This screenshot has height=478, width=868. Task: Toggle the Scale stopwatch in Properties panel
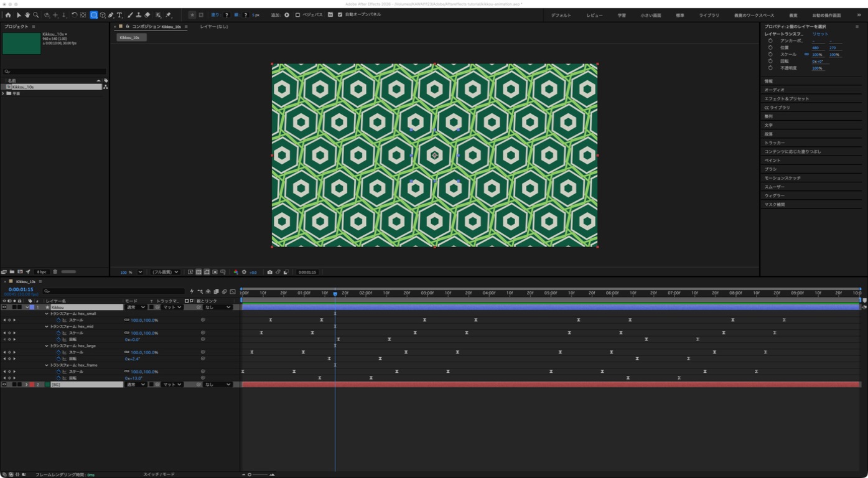click(x=770, y=54)
